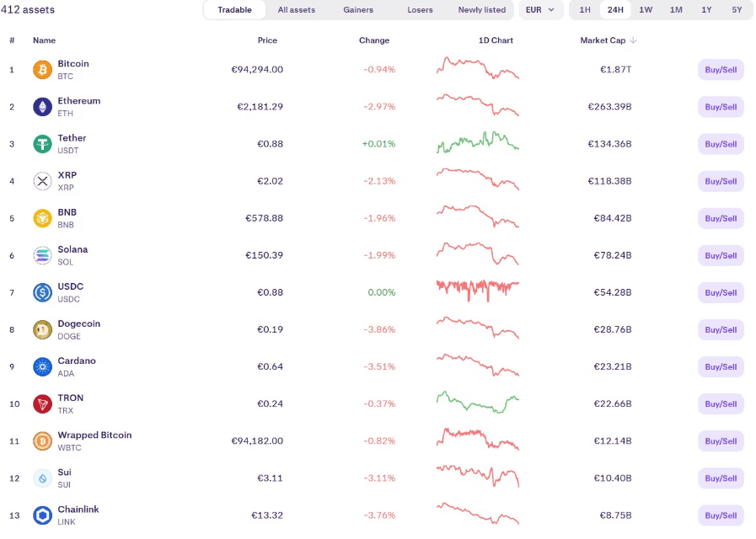Click the TRON logo icon

click(x=42, y=403)
